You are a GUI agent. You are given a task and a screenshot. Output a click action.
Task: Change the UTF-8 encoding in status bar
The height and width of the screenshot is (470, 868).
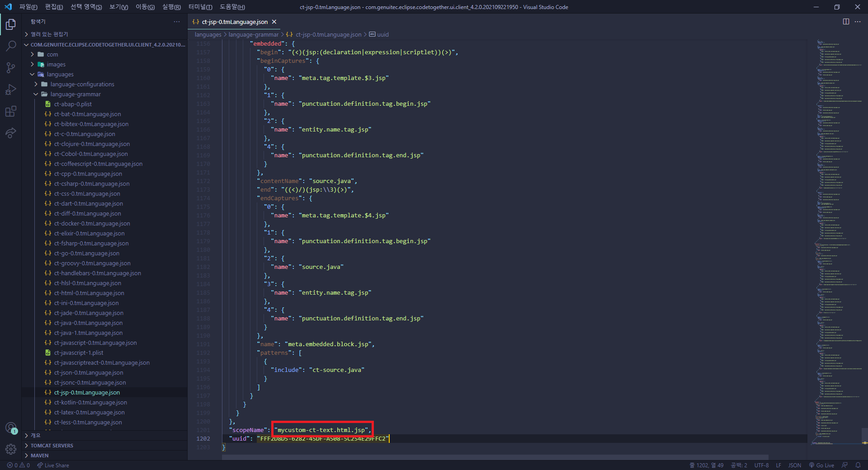761,465
